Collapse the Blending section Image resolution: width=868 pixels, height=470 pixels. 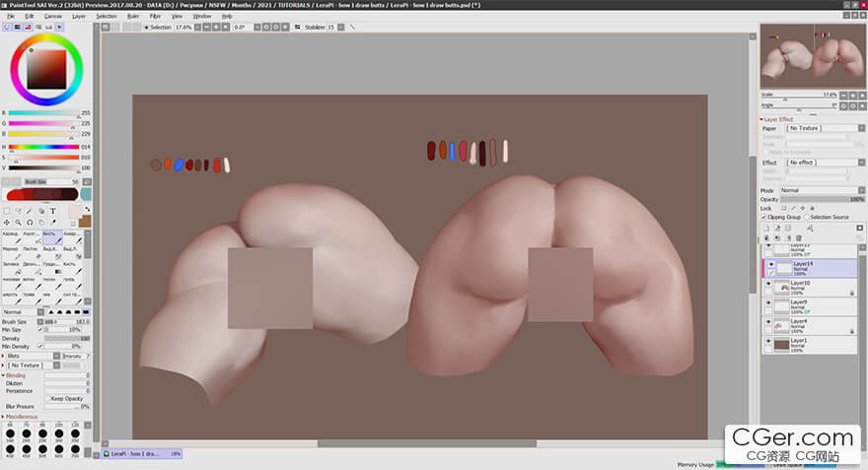pos(15,375)
